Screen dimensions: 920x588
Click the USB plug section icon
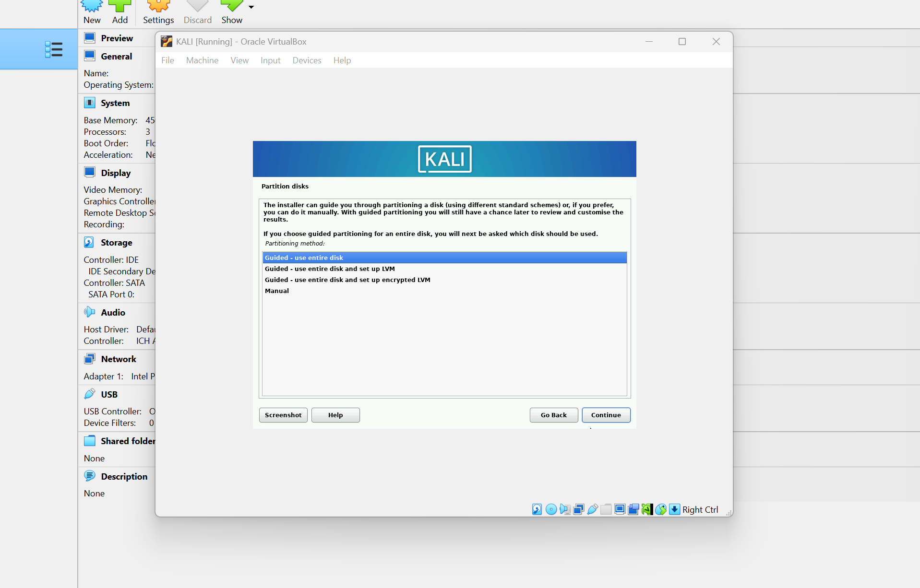pyautogui.click(x=90, y=394)
